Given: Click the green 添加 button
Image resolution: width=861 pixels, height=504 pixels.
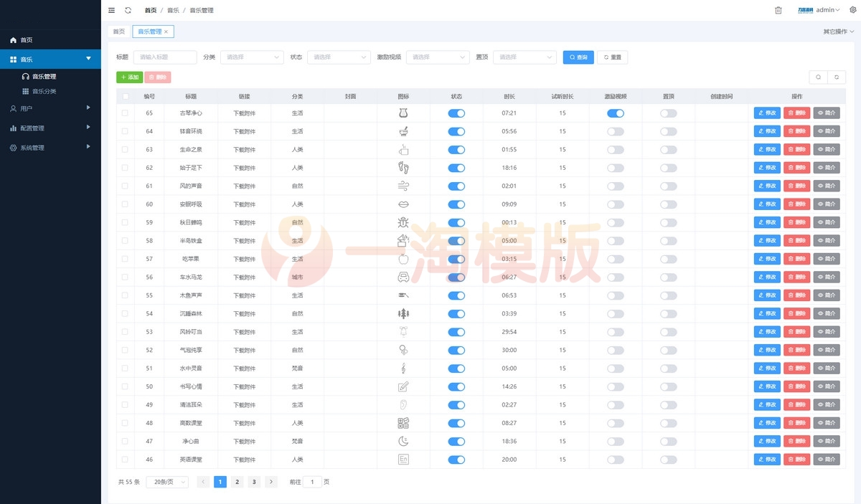Looking at the screenshot, I should pos(130,77).
